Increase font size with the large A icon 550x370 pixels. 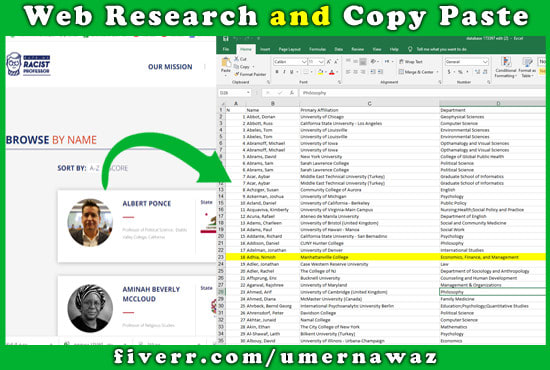(x=329, y=62)
